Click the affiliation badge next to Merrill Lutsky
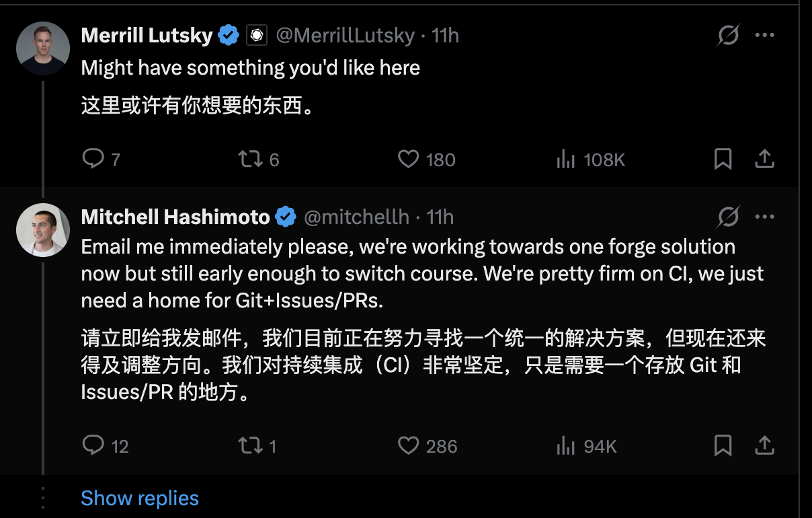The width and height of the screenshot is (812, 518). (x=256, y=34)
